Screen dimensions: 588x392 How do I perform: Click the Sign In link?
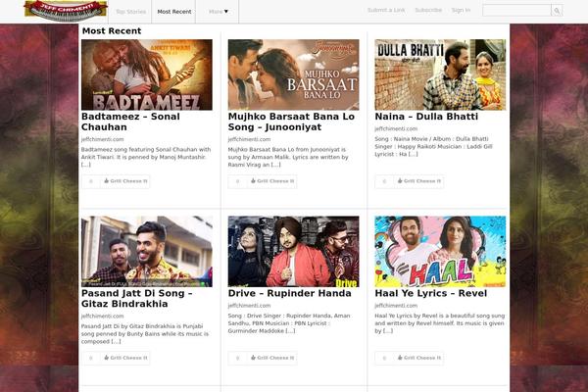(x=461, y=10)
